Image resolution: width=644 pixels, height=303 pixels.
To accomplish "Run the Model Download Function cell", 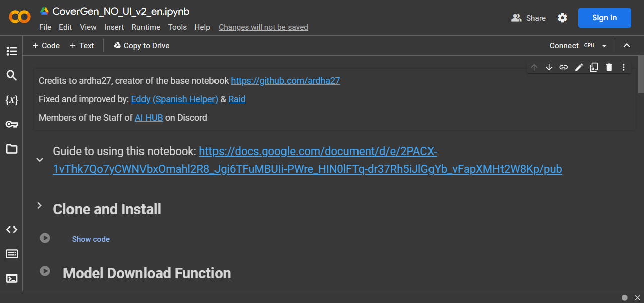I will pyautogui.click(x=45, y=271).
